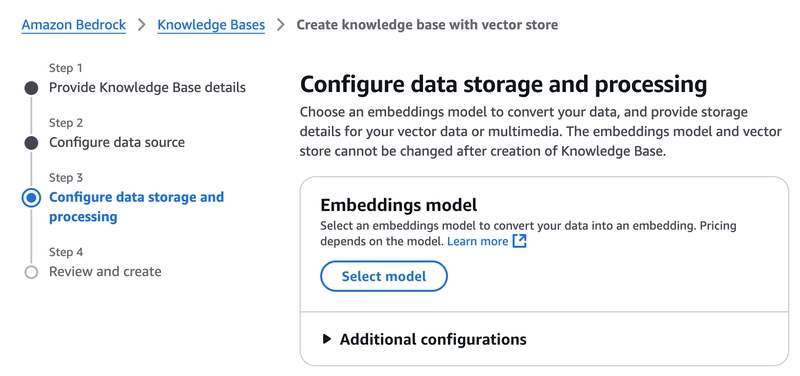Open the Additional configurations section label
Screen dimensions: 800x376
pyautogui.click(x=433, y=339)
